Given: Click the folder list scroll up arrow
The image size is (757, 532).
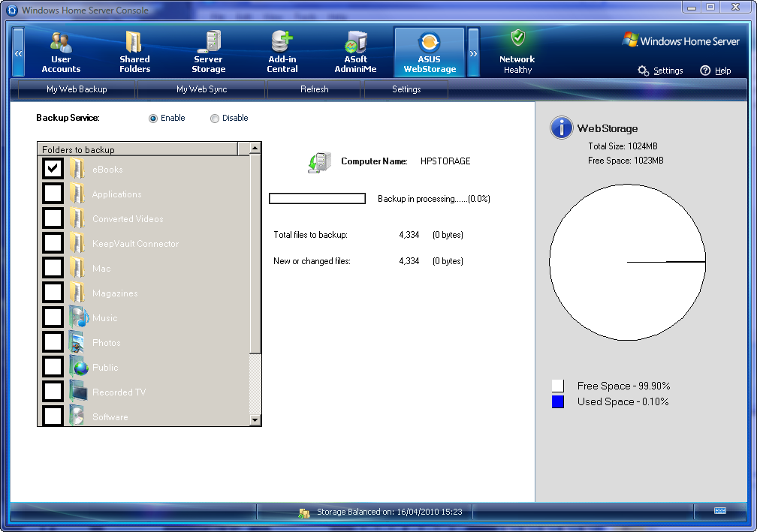Looking at the screenshot, I should pos(255,148).
